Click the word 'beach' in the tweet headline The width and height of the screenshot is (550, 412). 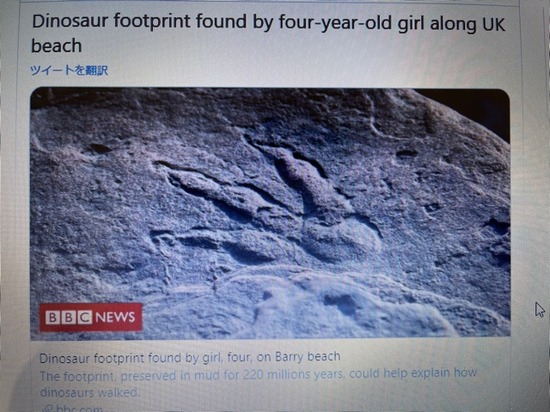[56, 46]
